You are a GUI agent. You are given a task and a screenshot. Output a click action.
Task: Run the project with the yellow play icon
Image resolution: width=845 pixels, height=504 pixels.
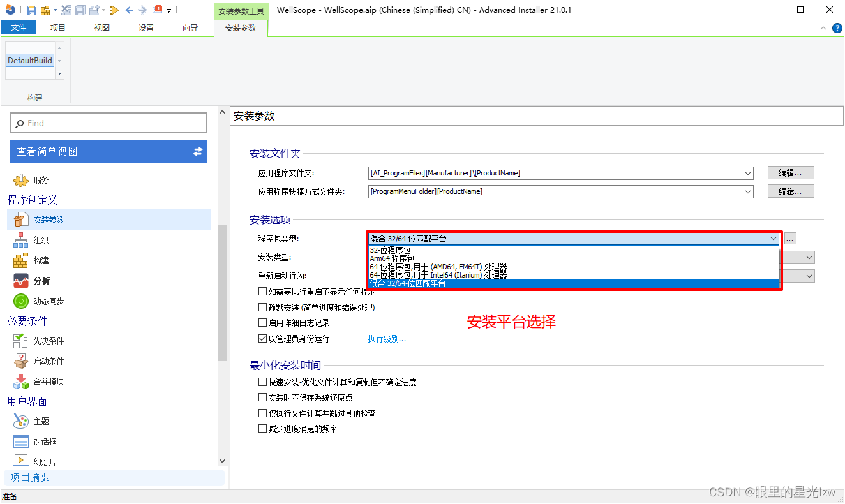pos(114,10)
